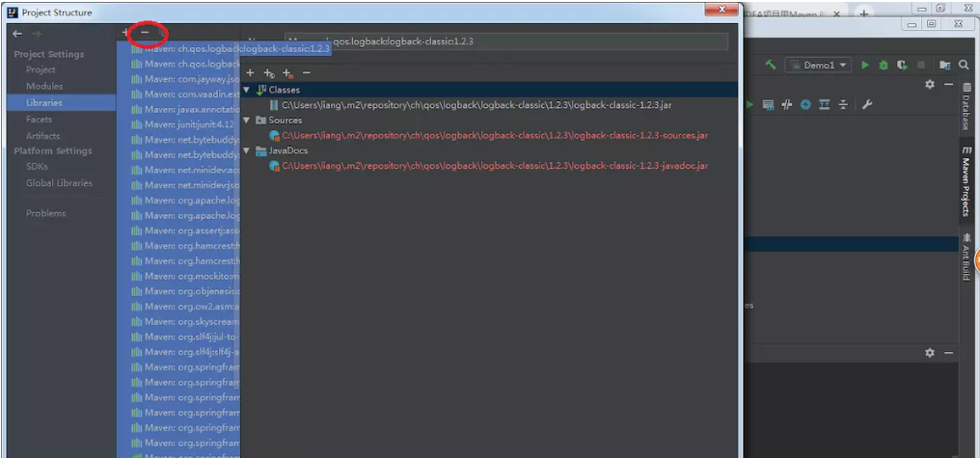980x458 pixels.
Task: Open Project Structure icon in the IDE toolbar
Action: pos(944,65)
